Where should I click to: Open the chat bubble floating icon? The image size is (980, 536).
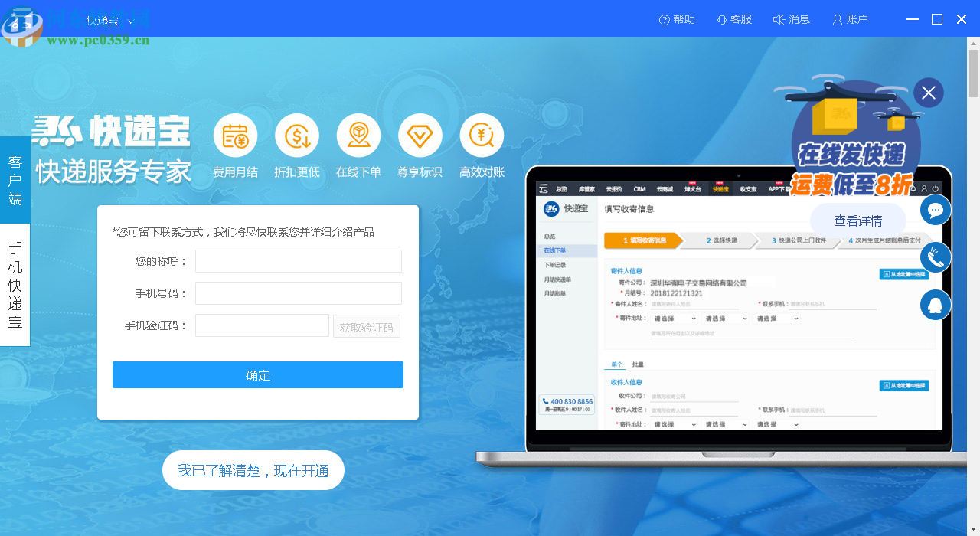click(936, 210)
